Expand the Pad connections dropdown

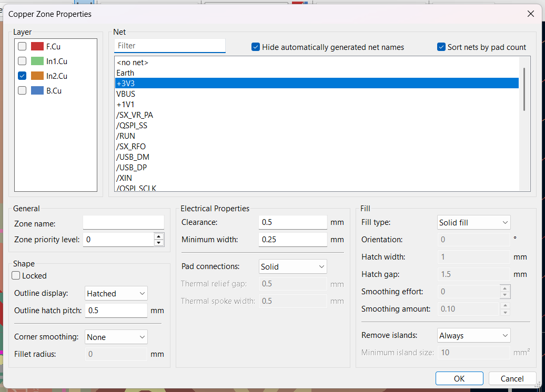coord(292,267)
